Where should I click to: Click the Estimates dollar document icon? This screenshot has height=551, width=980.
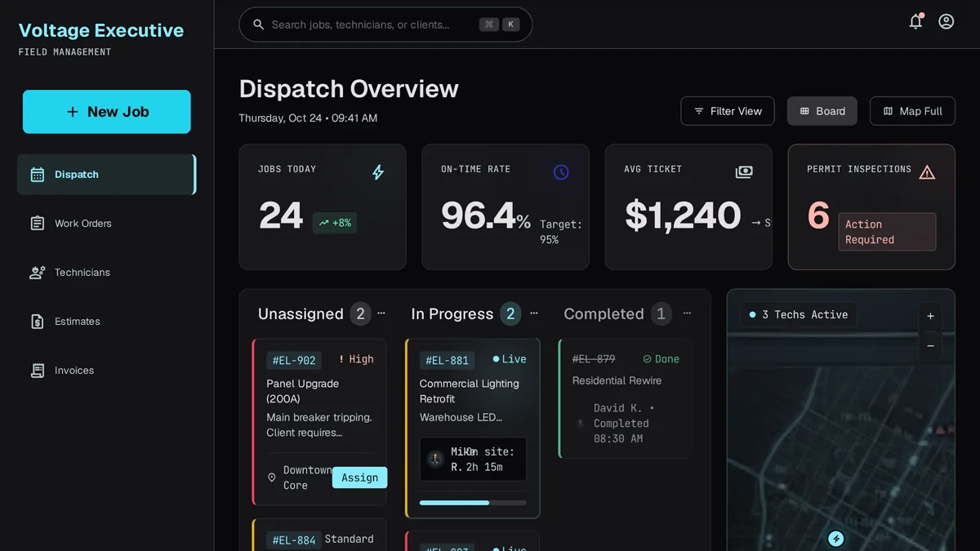click(x=38, y=322)
